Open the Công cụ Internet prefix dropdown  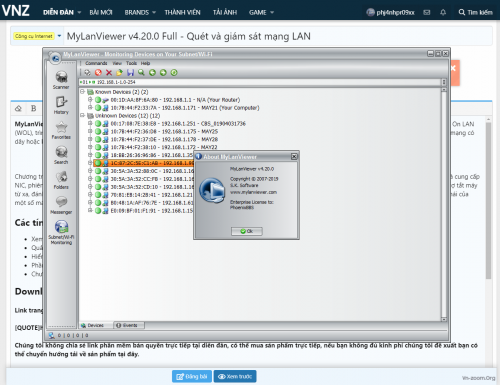click(59, 36)
